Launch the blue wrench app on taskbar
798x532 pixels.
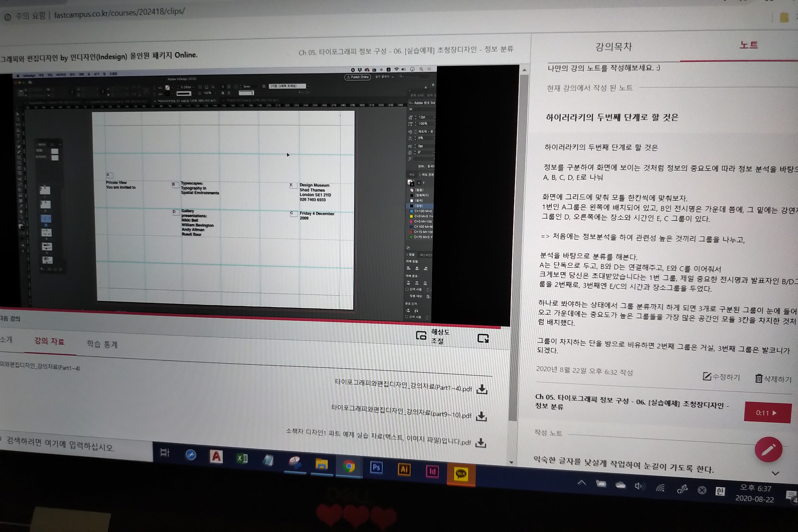click(x=191, y=455)
